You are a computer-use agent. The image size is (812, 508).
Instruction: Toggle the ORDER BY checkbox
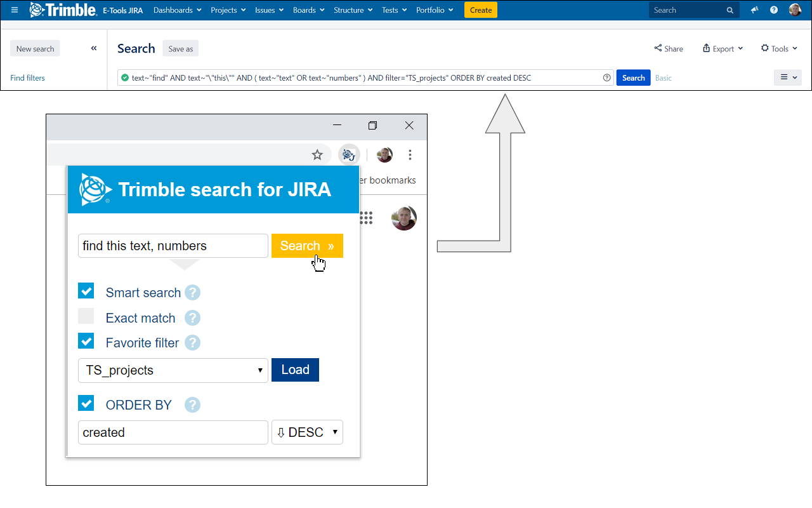pyautogui.click(x=86, y=403)
